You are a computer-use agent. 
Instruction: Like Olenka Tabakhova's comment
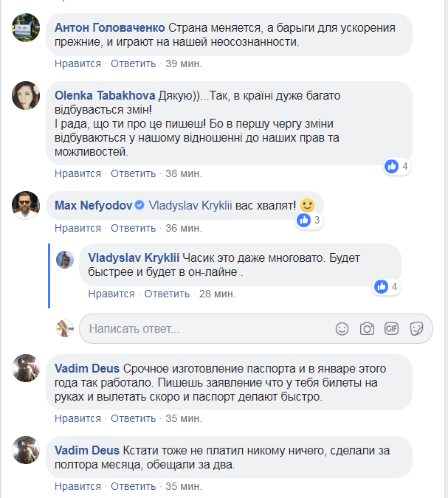[x=77, y=173]
